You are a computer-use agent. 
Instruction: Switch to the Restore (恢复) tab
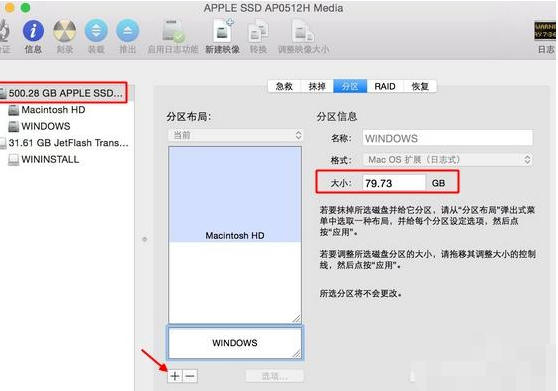(x=420, y=86)
